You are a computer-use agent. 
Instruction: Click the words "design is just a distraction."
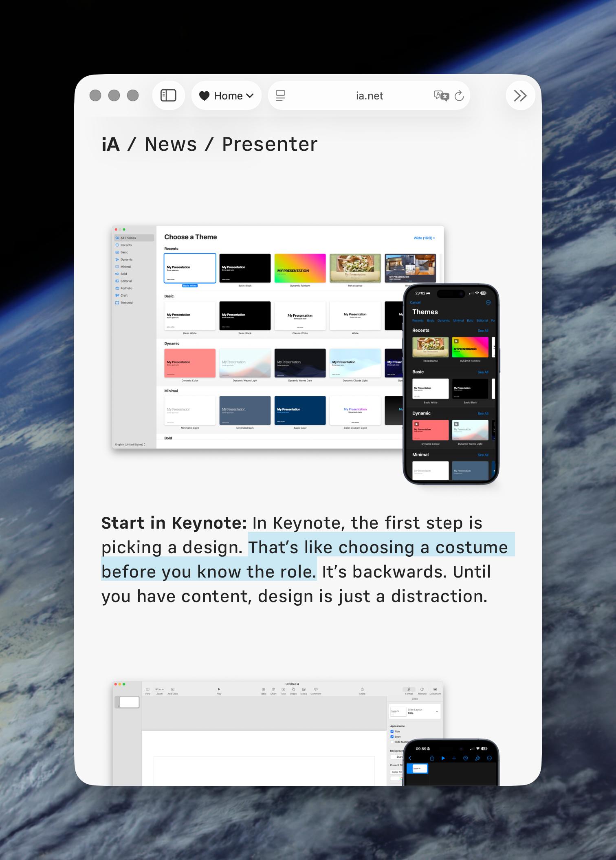(373, 596)
